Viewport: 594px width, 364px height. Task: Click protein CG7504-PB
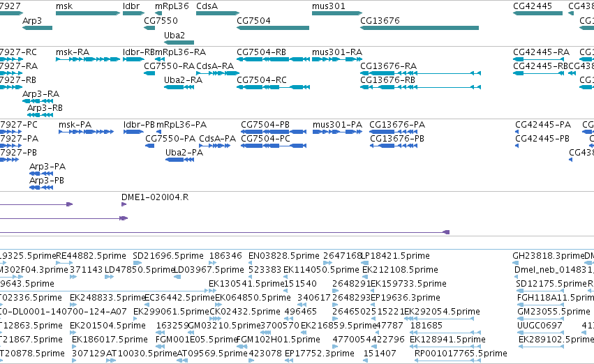[274, 132]
